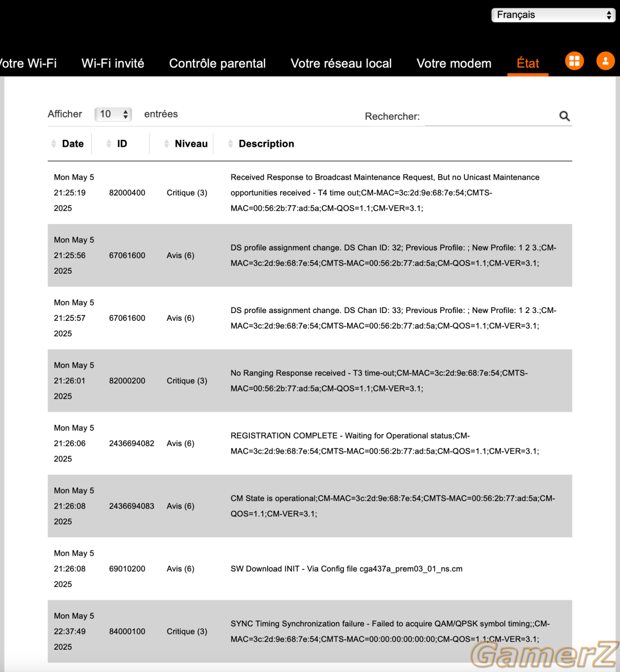Select the État tab
Viewport: 620px width, 672px height.
click(x=528, y=63)
